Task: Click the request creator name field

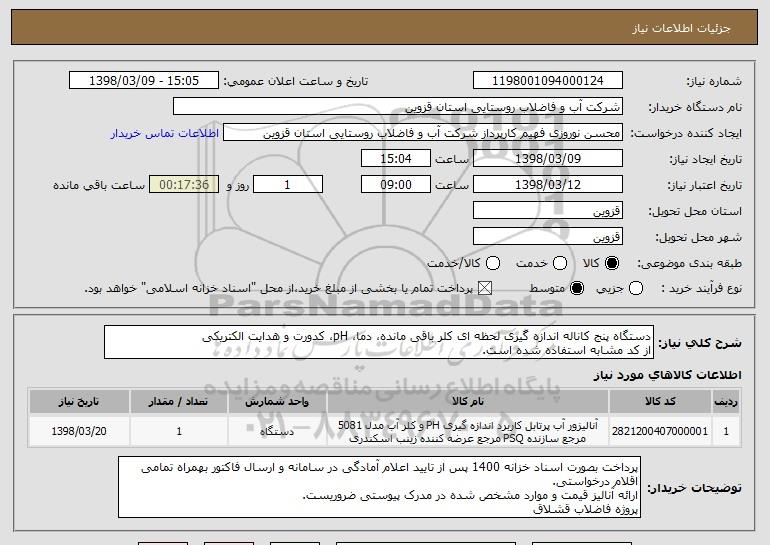Action: pyautogui.click(x=423, y=133)
